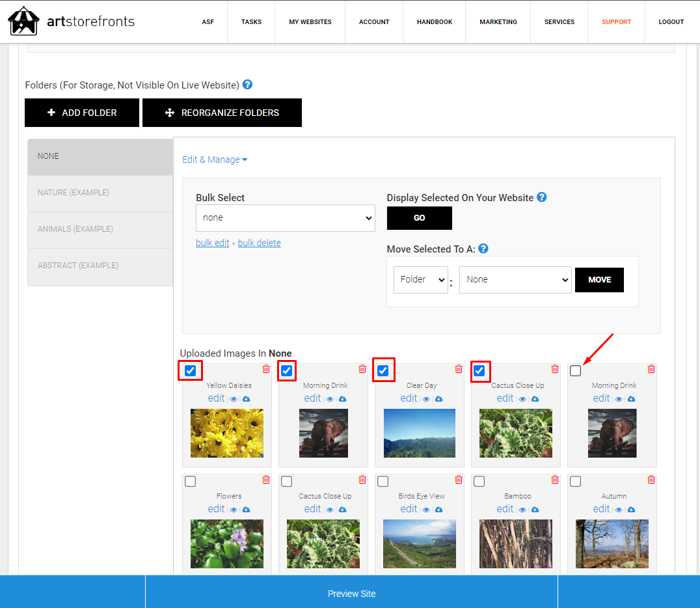The height and width of the screenshot is (608, 700).
Task: Navigate to the MY WEBSITES menu
Action: pyautogui.click(x=310, y=21)
